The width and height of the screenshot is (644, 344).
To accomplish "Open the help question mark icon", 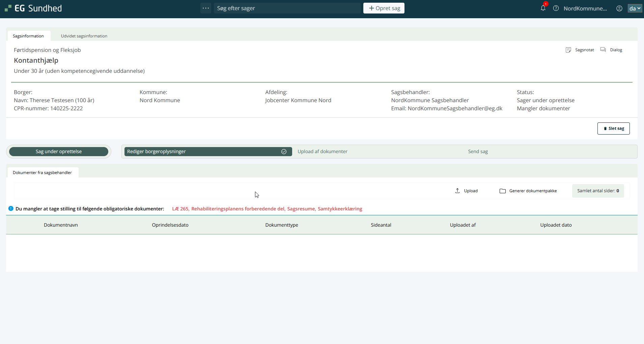I will coord(556,8).
